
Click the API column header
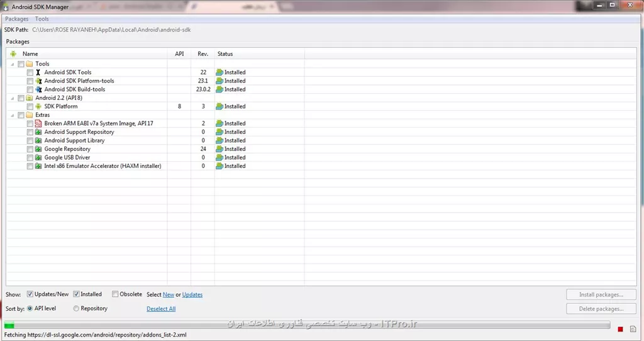tap(179, 54)
